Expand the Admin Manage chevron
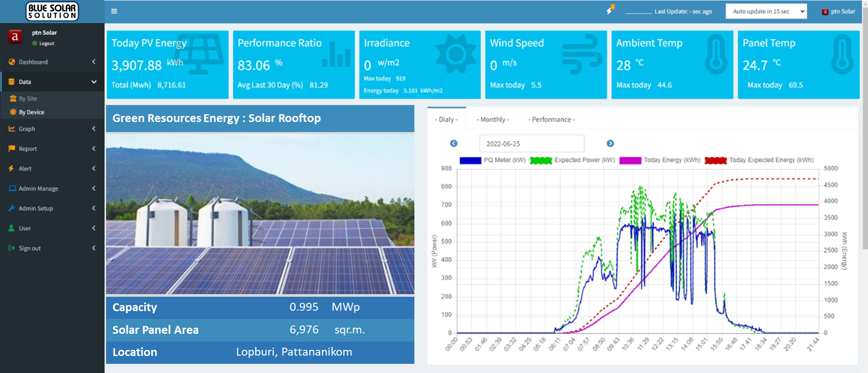 point(94,188)
